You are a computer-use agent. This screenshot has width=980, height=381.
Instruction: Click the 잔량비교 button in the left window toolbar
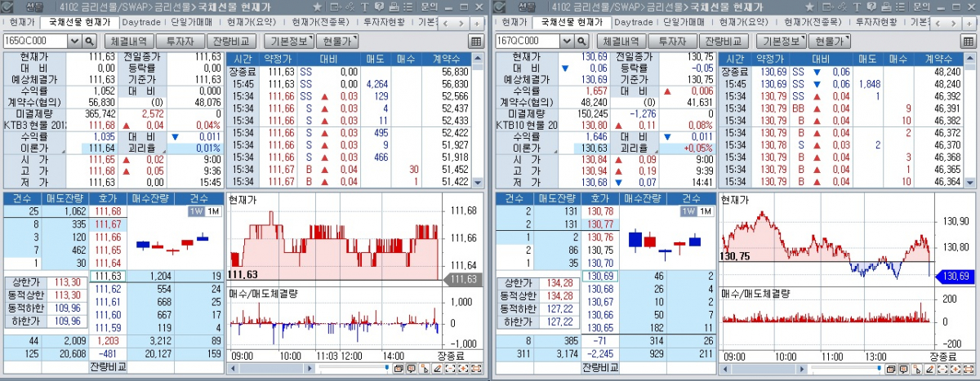click(x=231, y=40)
